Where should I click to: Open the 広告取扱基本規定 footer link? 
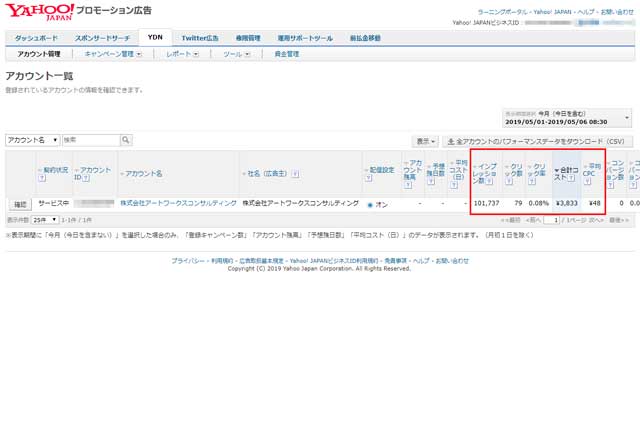pyautogui.click(x=261, y=260)
